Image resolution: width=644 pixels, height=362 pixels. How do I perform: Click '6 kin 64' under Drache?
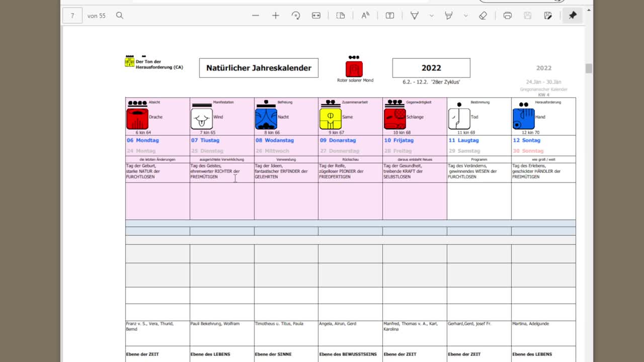coord(143,133)
